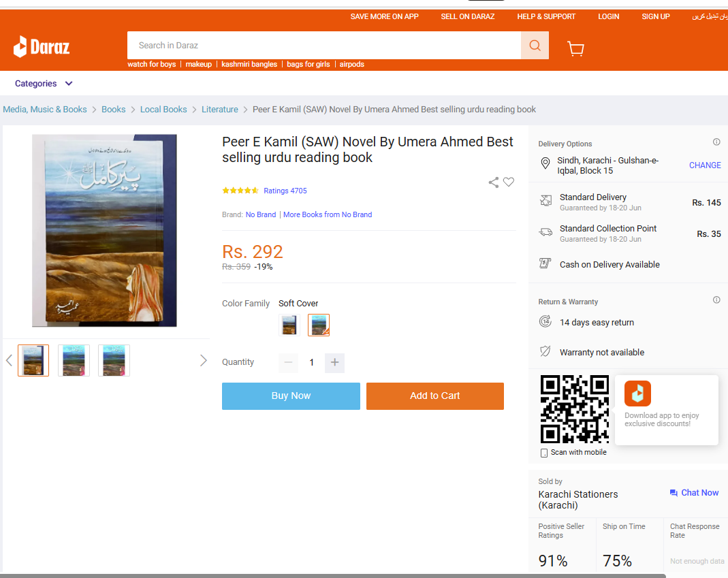This screenshot has width=728, height=578.
Task: Open More Books from No Brand
Action: point(328,214)
